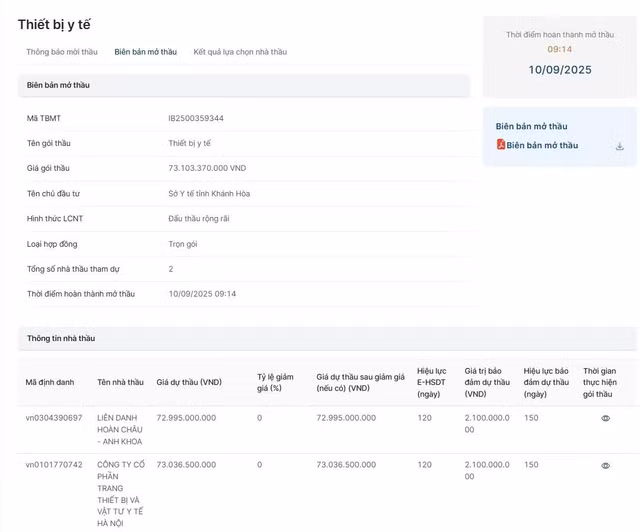Open the Thông báo mời thầu tab
The height and width of the screenshot is (532, 640).
coord(62,51)
